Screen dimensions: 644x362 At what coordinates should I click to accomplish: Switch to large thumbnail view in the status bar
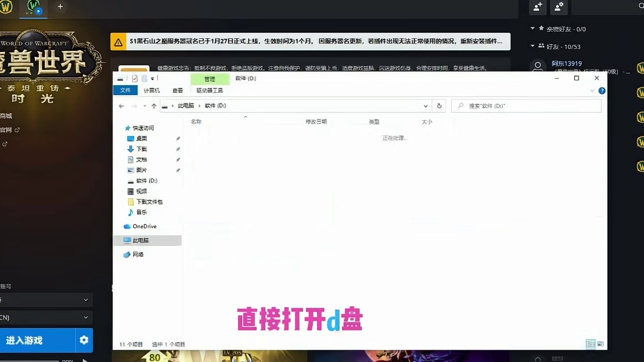pos(600,344)
